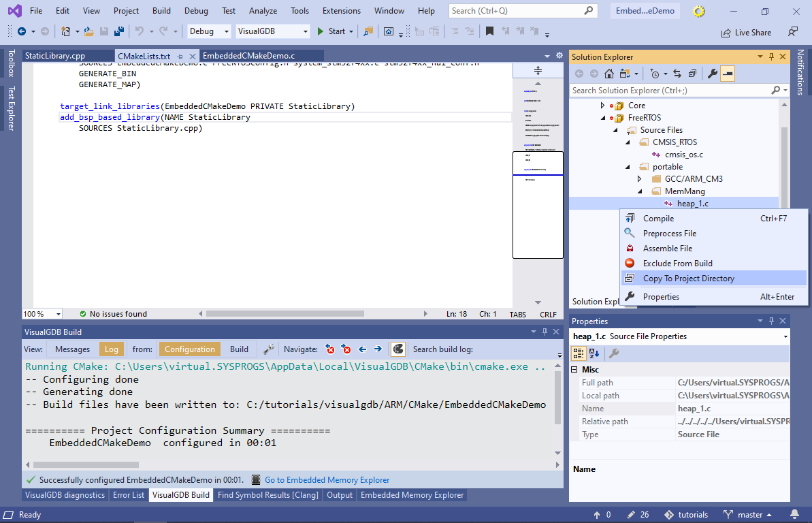Click the Find in Files toolbar icon

(368, 31)
